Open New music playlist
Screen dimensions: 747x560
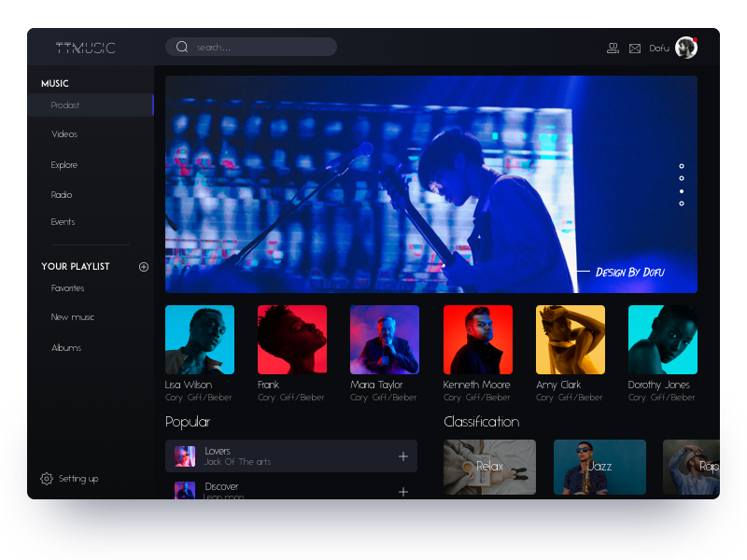pyautogui.click(x=73, y=317)
